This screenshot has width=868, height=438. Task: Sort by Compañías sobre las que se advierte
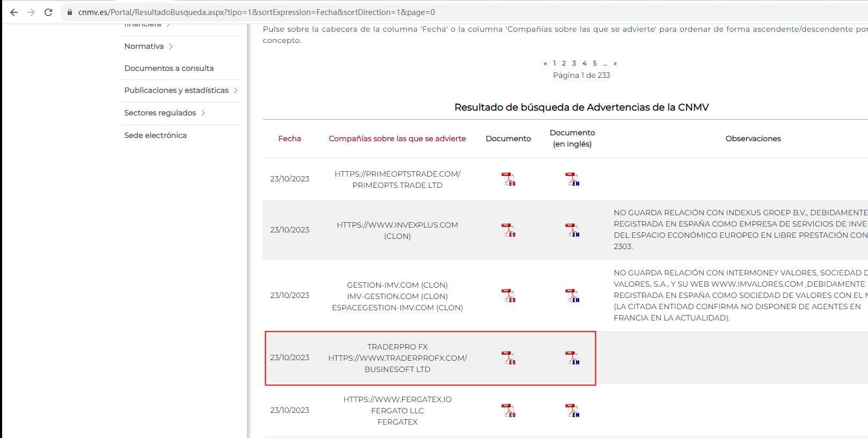[397, 138]
